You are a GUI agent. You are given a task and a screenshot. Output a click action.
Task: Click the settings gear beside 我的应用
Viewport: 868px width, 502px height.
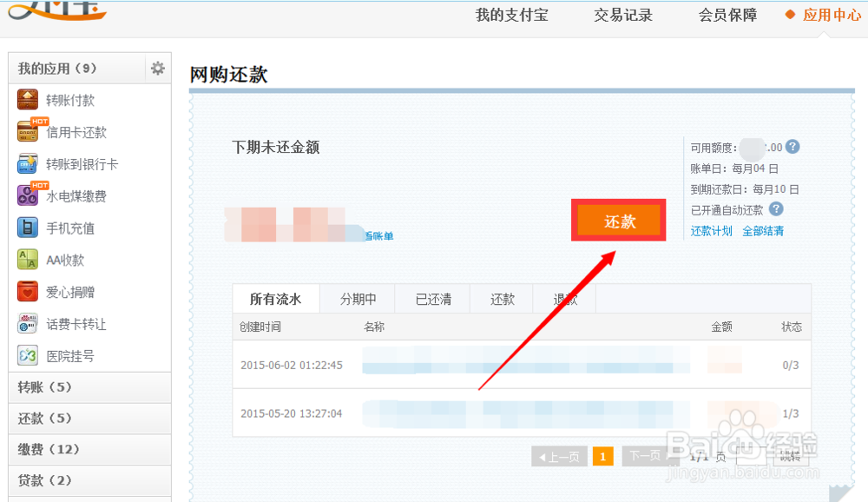pos(157,68)
